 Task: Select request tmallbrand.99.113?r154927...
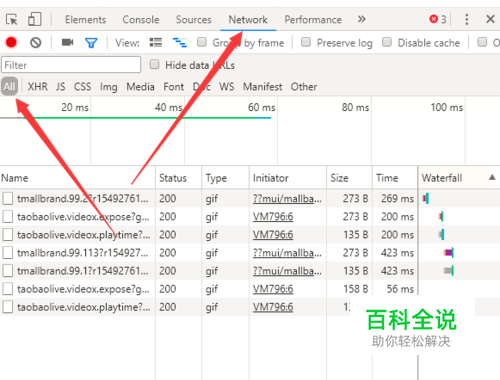82,253
